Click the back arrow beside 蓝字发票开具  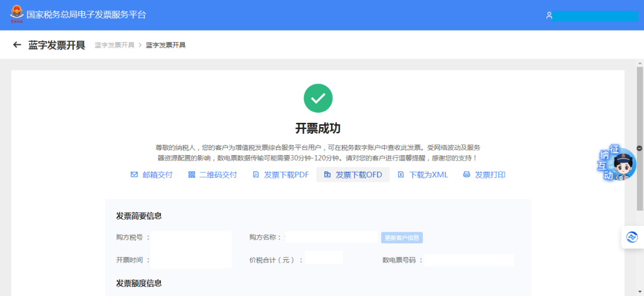coord(17,44)
